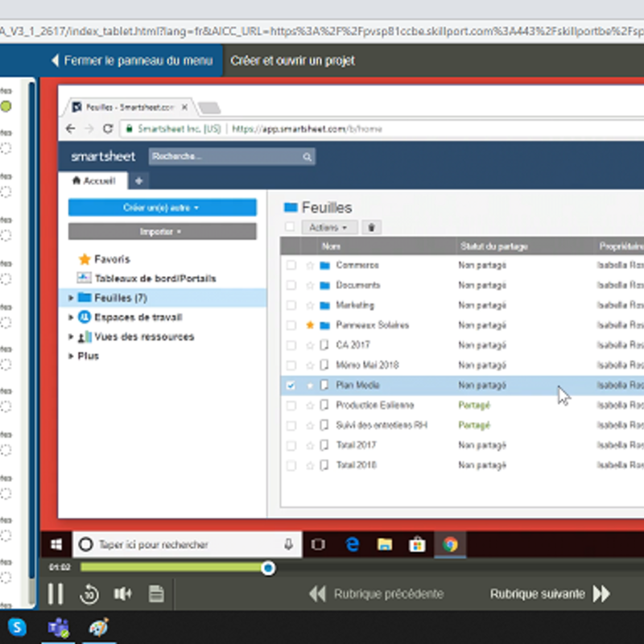
Task: Close the Feuilles - Smartsheet browser tab
Action: coord(185,107)
